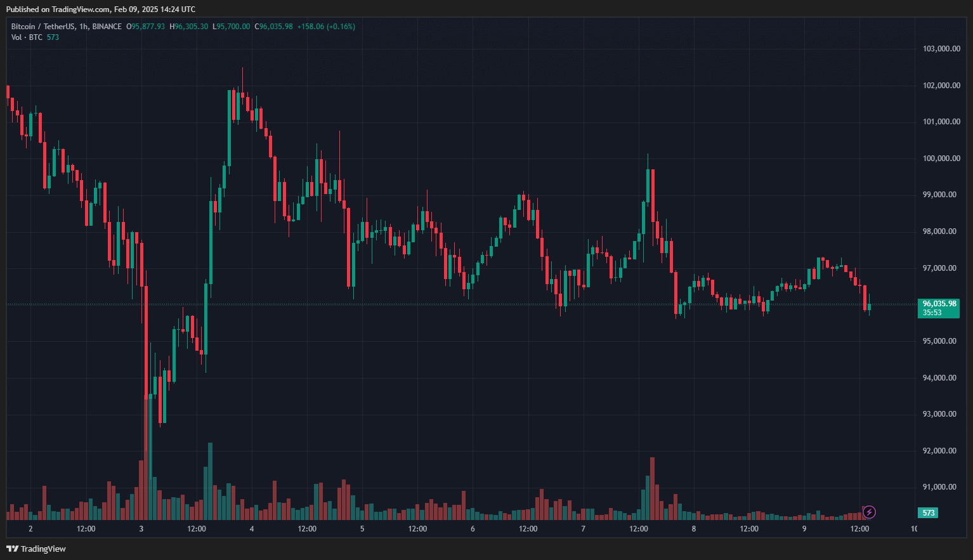Click the 99,000.00 price axis label

pos(939,195)
